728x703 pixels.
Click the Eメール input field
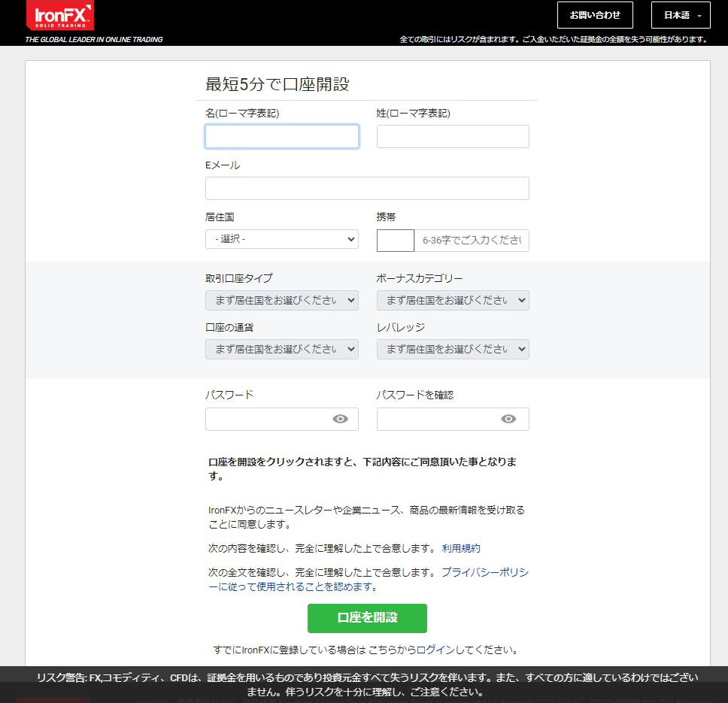click(x=367, y=189)
